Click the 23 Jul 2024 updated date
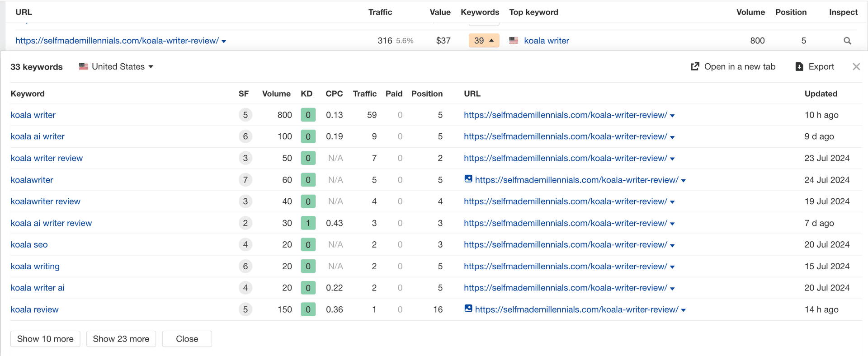Image resolution: width=868 pixels, height=356 pixels. click(827, 158)
